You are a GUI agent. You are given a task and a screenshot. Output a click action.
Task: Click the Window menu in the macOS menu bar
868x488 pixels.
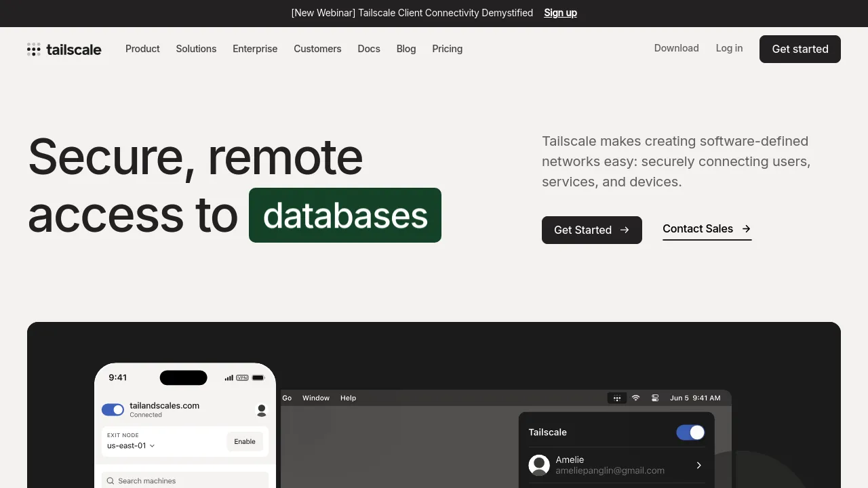[x=316, y=398]
